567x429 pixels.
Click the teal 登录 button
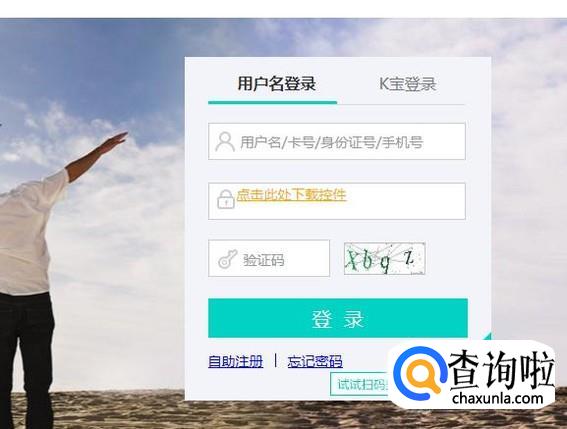click(x=338, y=318)
